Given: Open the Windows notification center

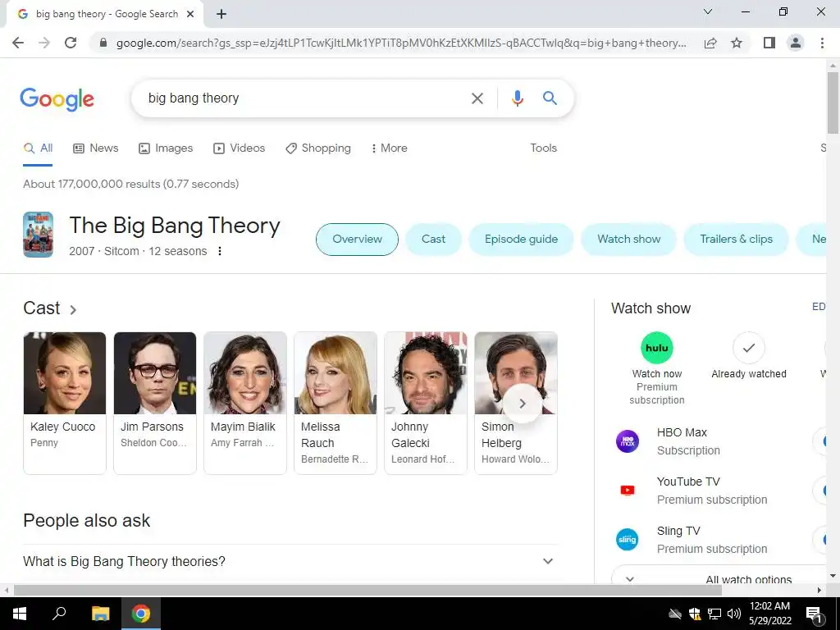Looking at the screenshot, I should [815, 614].
